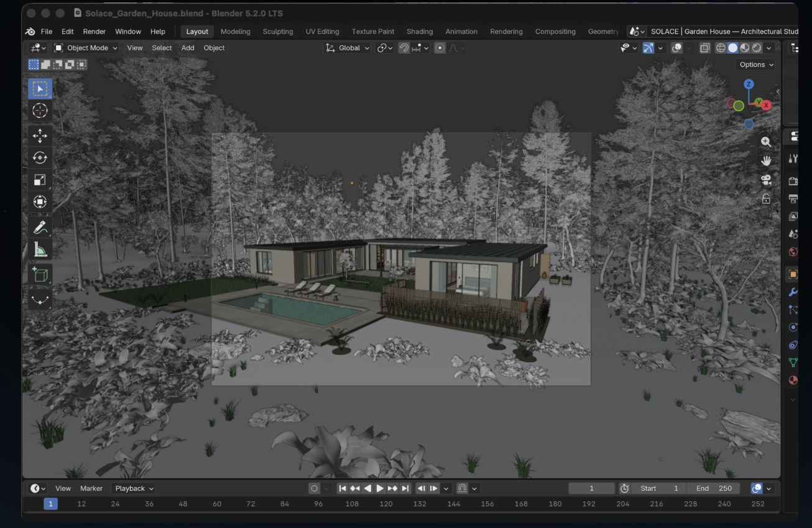812x528 pixels.
Task: Toggle viewport gizmos display
Action: coord(648,48)
